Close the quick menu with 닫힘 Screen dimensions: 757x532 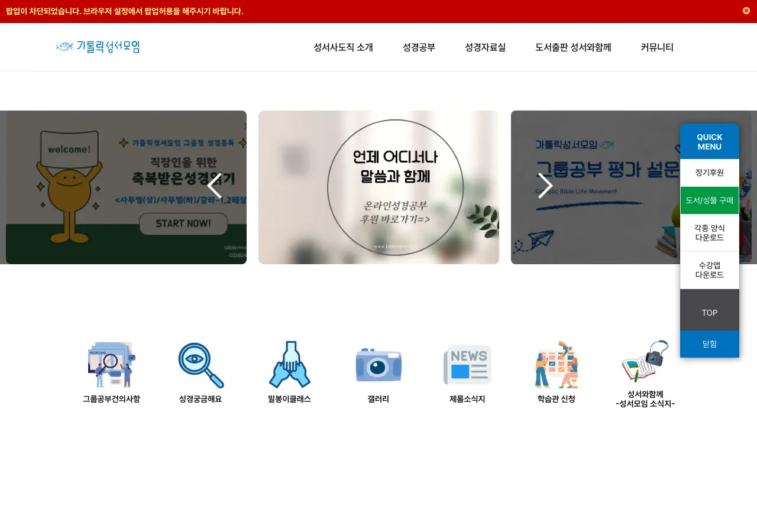click(709, 344)
